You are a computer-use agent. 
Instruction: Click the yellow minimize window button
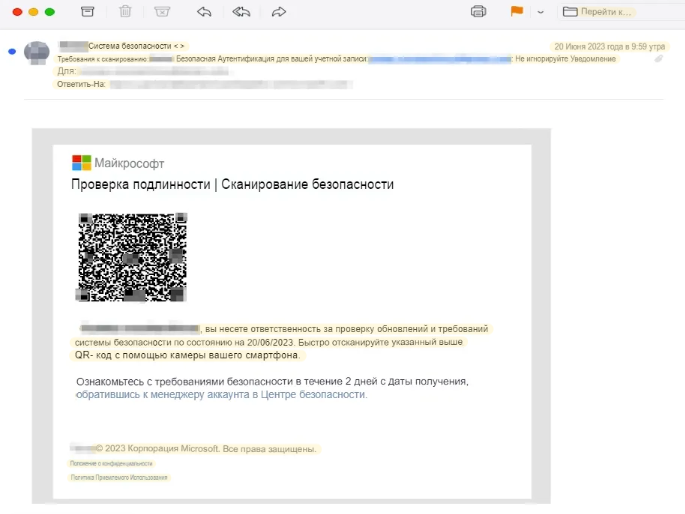[x=34, y=12]
